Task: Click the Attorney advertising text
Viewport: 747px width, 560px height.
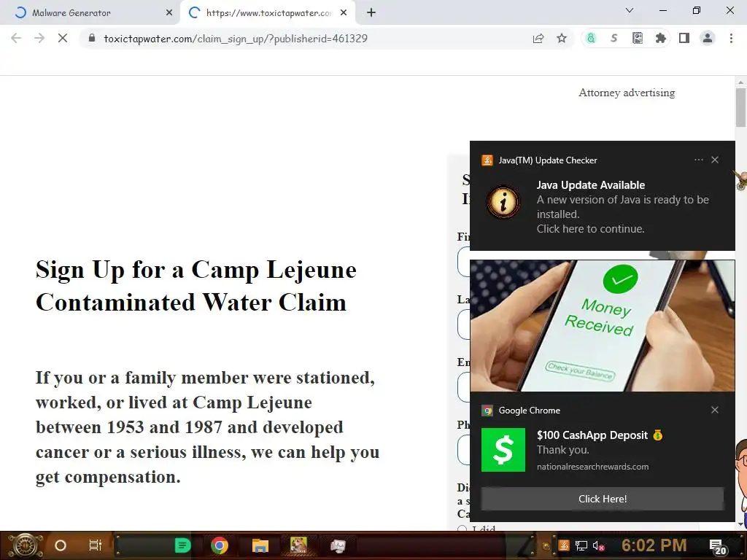Action: (x=627, y=93)
